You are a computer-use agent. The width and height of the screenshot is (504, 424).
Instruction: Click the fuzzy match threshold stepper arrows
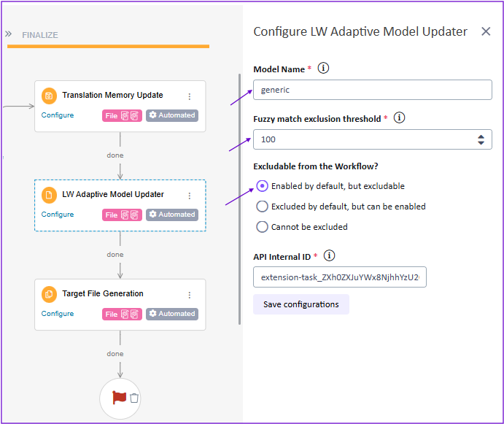pos(481,139)
